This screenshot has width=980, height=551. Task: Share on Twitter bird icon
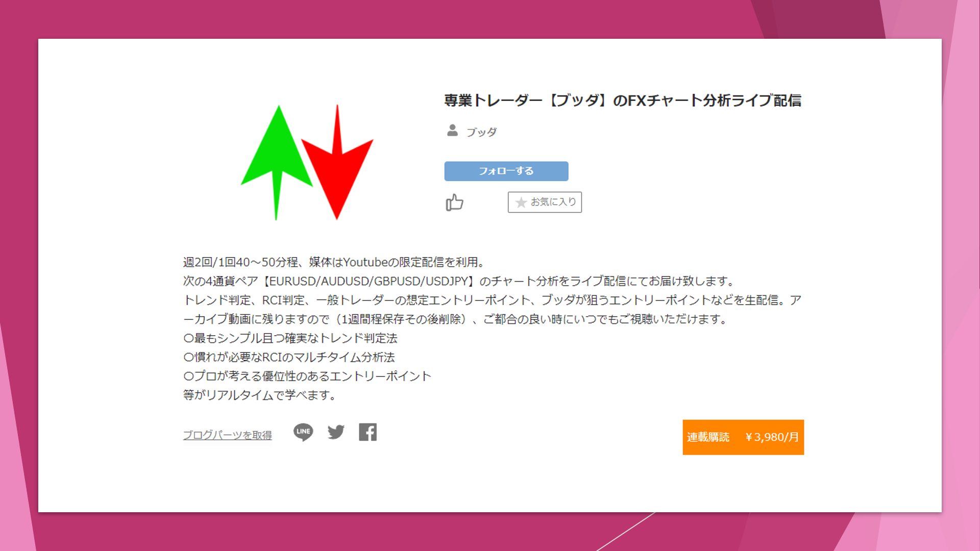pos(336,432)
